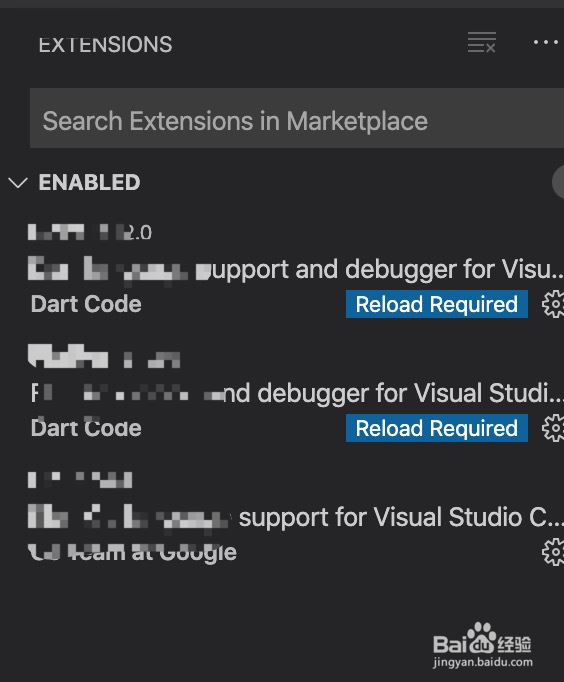Select extension described 'support for Visual Studio C...'

click(x=296, y=517)
